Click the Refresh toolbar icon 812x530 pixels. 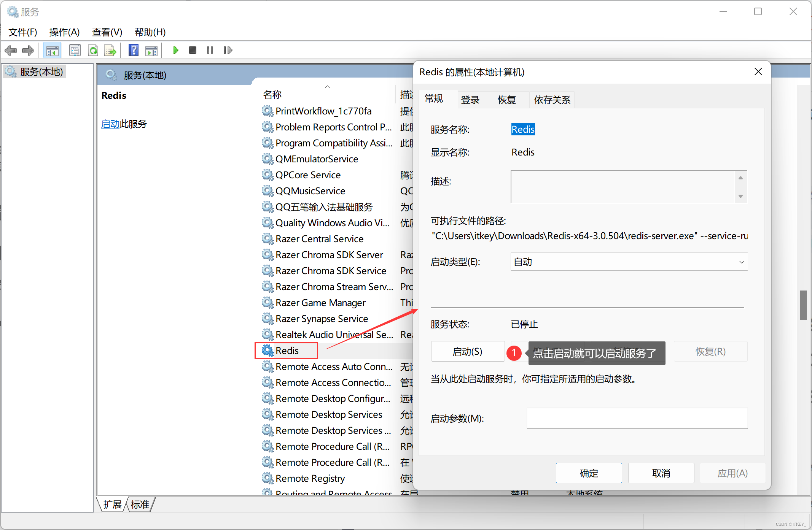93,50
